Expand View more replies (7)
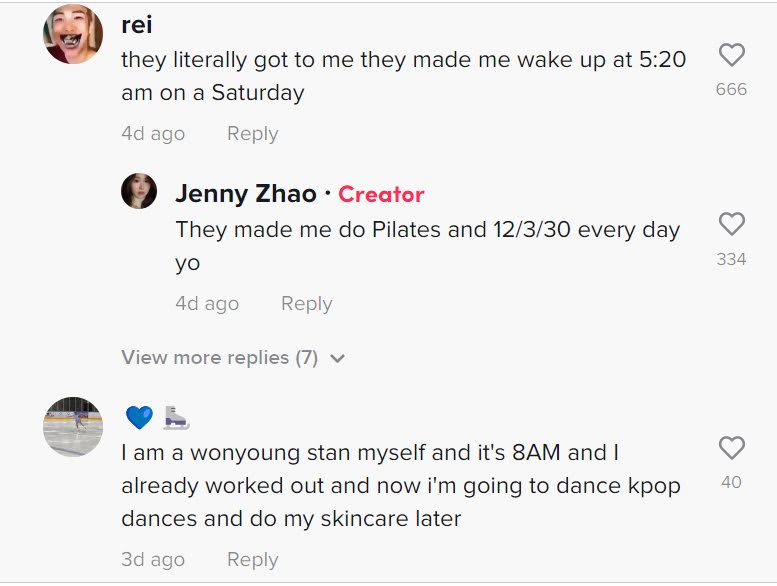 pos(219,358)
